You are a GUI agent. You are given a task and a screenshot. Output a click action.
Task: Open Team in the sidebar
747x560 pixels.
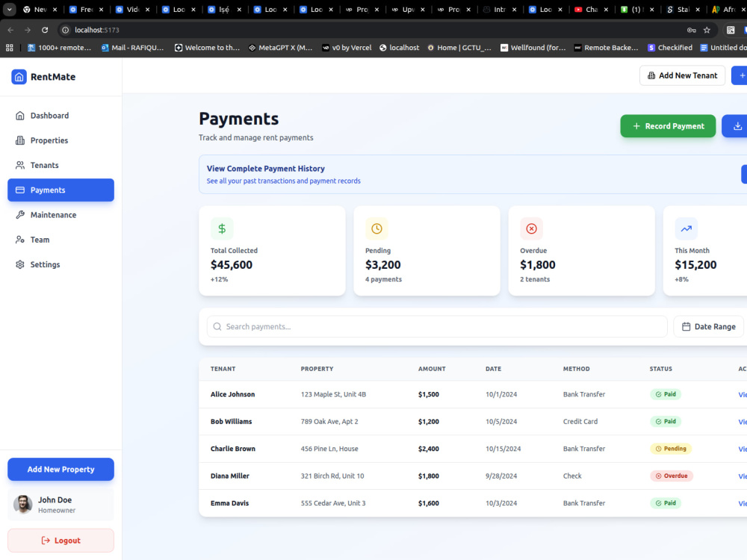click(x=61, y=240)
